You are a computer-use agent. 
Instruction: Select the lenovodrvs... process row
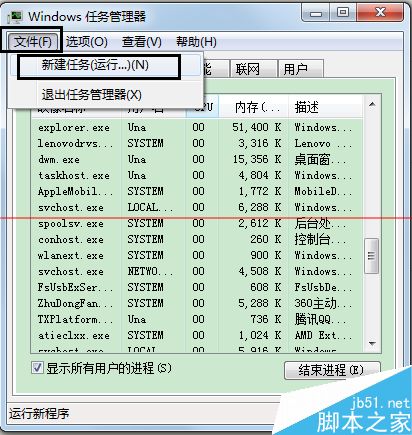pos(197,143)
